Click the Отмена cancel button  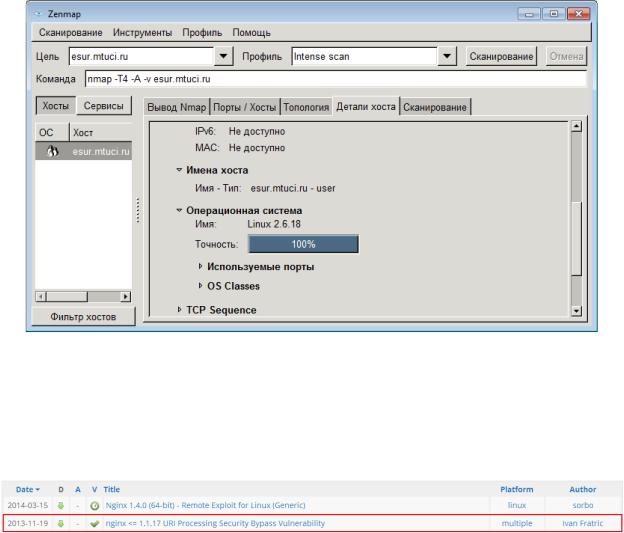(x=566, y=56)
